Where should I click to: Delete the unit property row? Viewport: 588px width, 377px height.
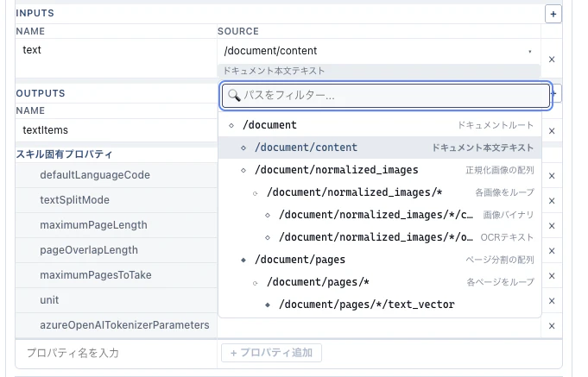[552, 300]
